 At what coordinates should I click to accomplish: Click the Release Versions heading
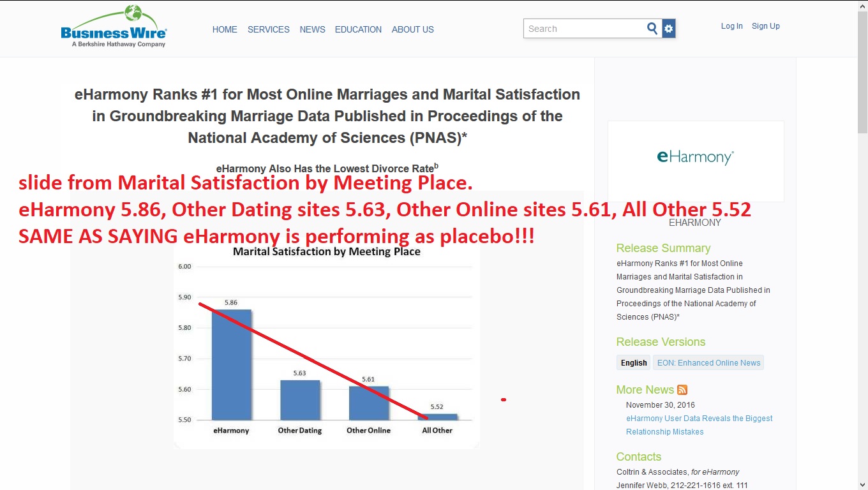click(x=661, y=342)
